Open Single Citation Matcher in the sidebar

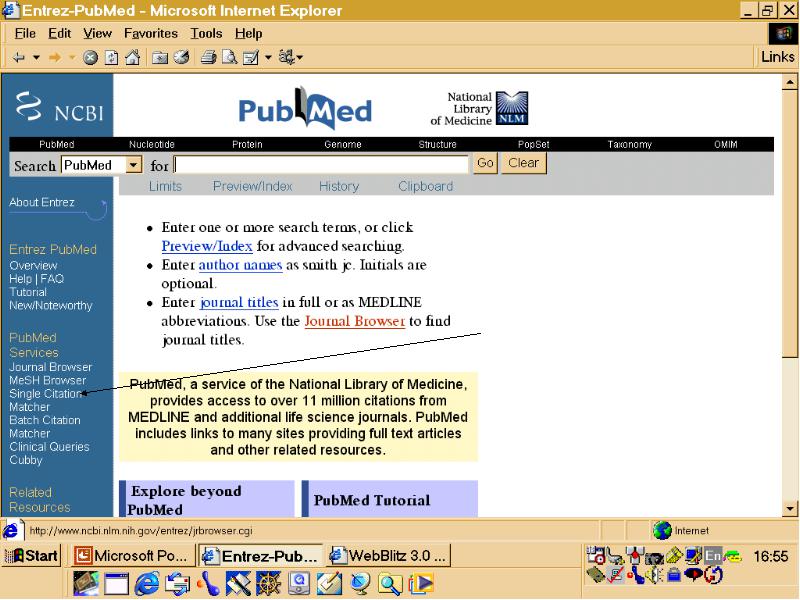45,400
